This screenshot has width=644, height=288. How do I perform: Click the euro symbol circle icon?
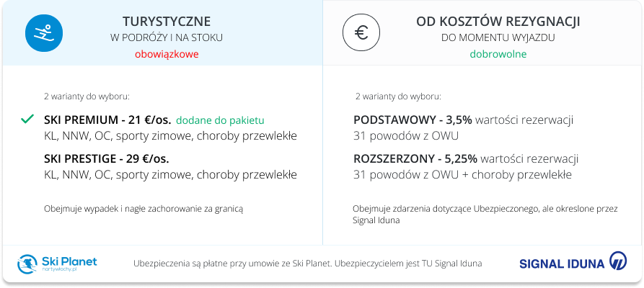coord(361,33)
